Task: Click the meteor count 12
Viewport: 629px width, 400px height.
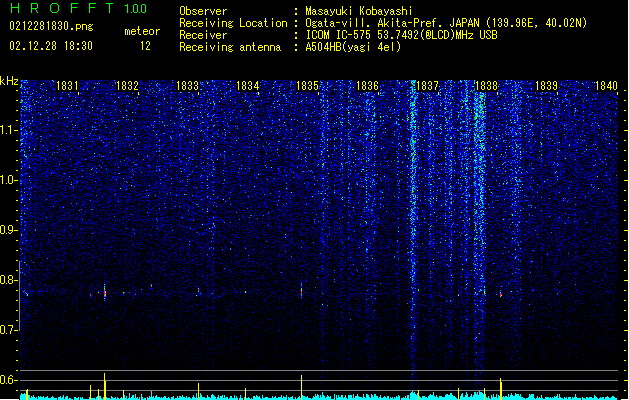Action: pos(145,46)
